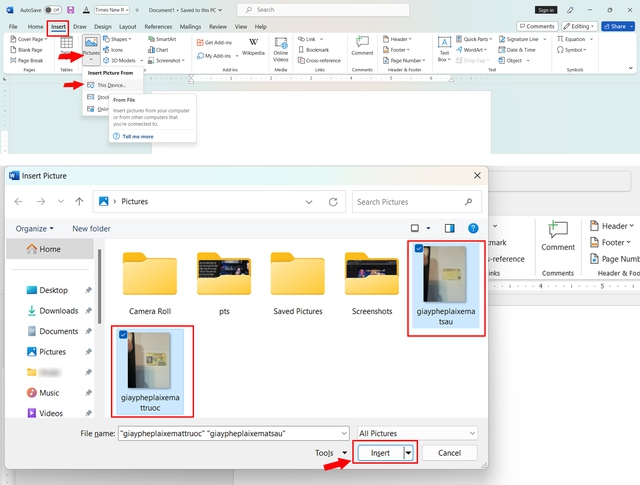640x485 pixels.
Task: Toggle the AutoSave switch
Action: point(54,10)
